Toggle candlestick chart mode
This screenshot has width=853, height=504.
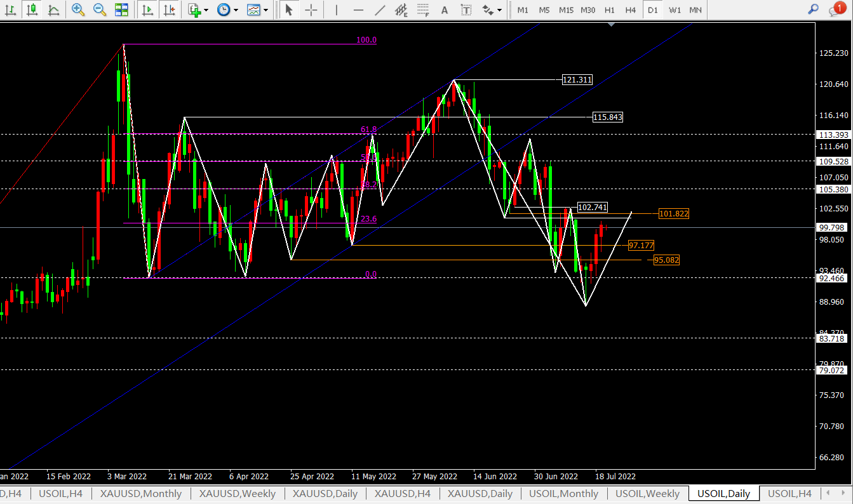(x=32, y=10)
